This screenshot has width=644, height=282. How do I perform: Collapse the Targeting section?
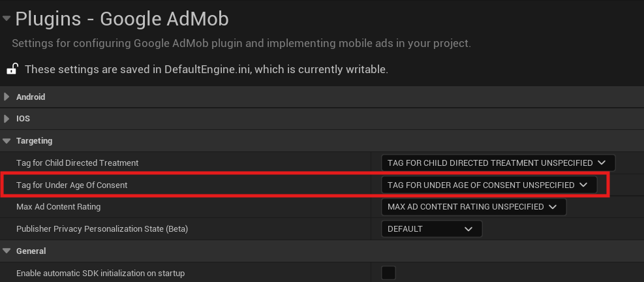click(7, 140)
